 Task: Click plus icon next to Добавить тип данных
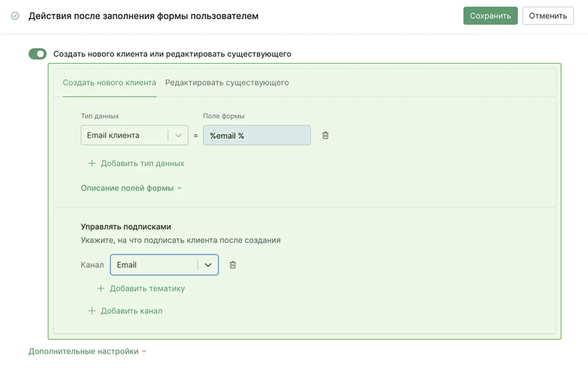click(x=92, y=163)
